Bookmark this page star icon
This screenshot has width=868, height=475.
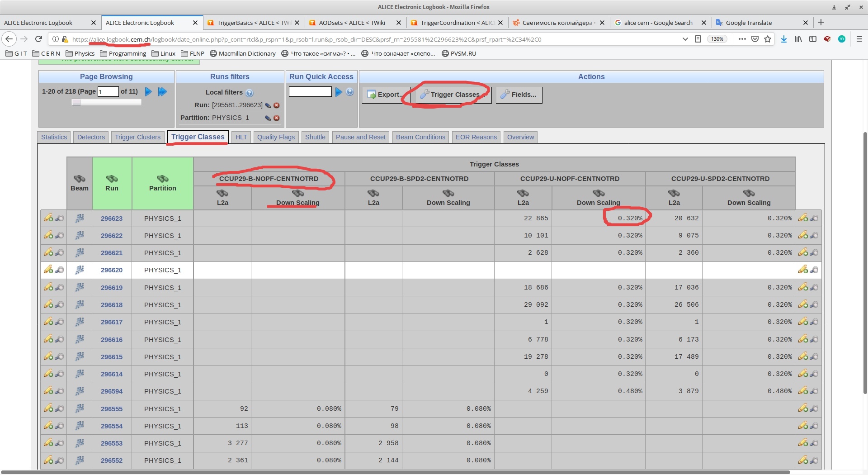point(768,39)
